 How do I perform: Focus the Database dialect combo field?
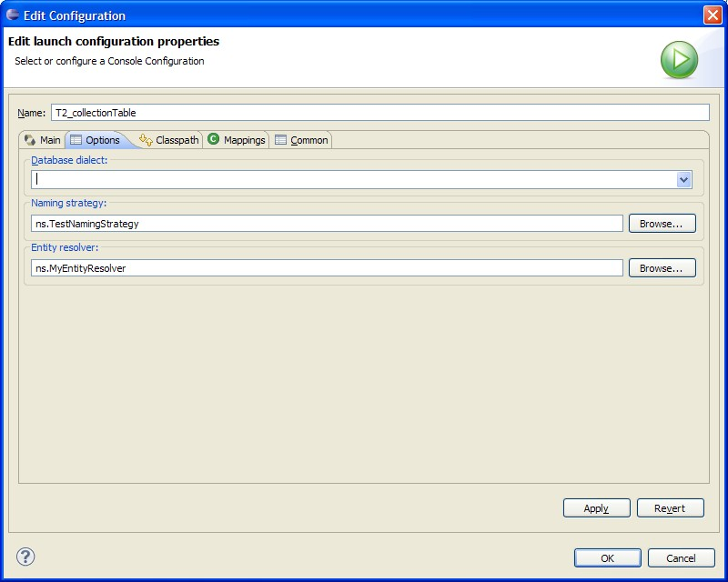coord(361,180)
